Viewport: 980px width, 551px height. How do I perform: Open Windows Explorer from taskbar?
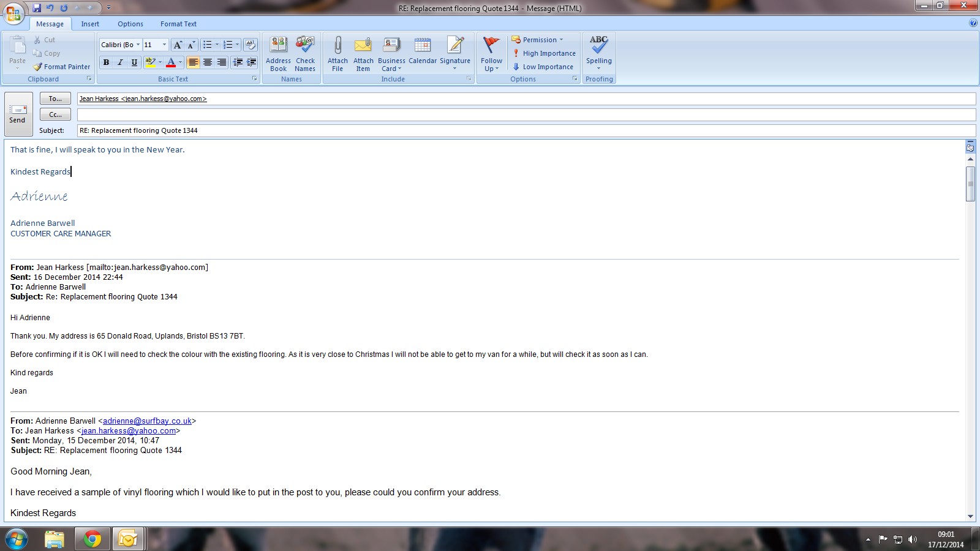coord(55,539)
